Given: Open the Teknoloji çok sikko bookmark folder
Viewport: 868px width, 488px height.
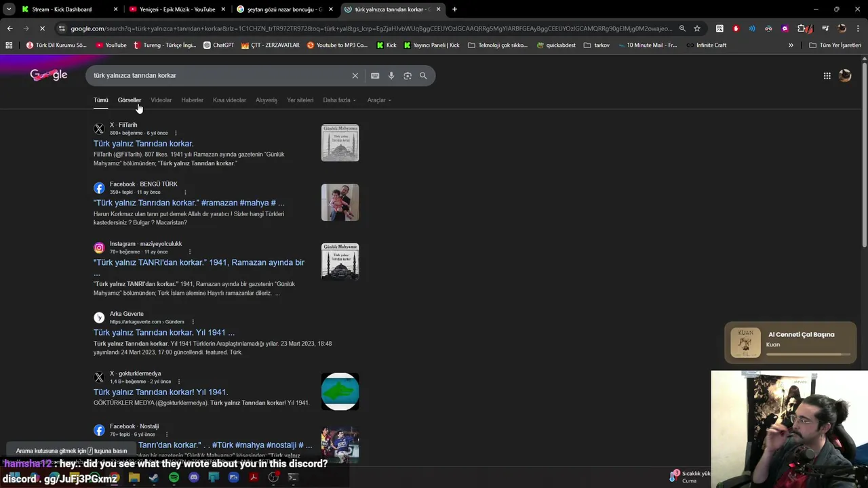Looking at the screenshot, I should click(x=498, y=45).
